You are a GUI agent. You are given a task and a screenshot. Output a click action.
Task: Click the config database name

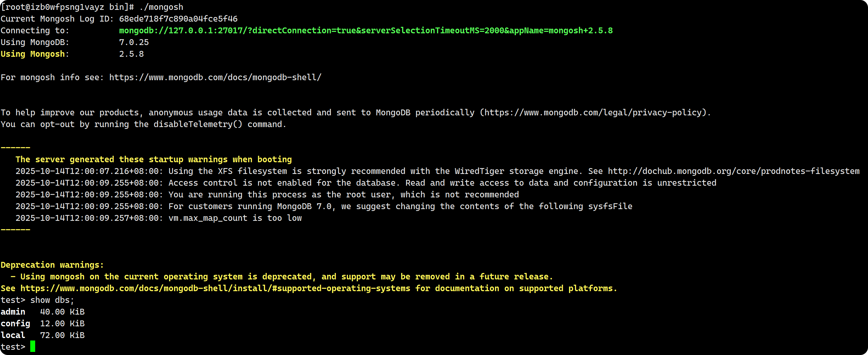(x=15, y=324)
